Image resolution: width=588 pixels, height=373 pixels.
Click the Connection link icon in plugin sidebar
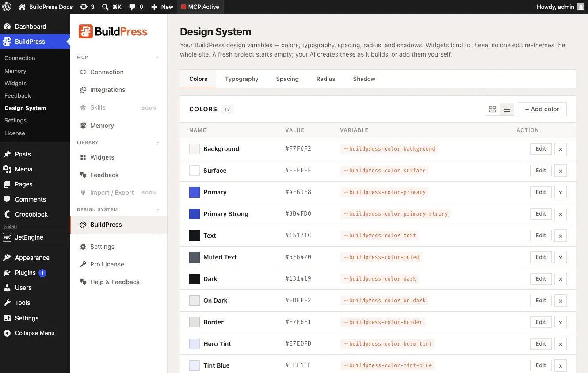[83, 72]
